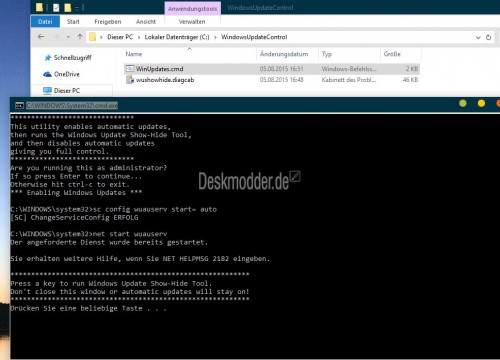
Task: Click the 2 KB size cell
Action: pyautogui.click(x=412, y=69)
